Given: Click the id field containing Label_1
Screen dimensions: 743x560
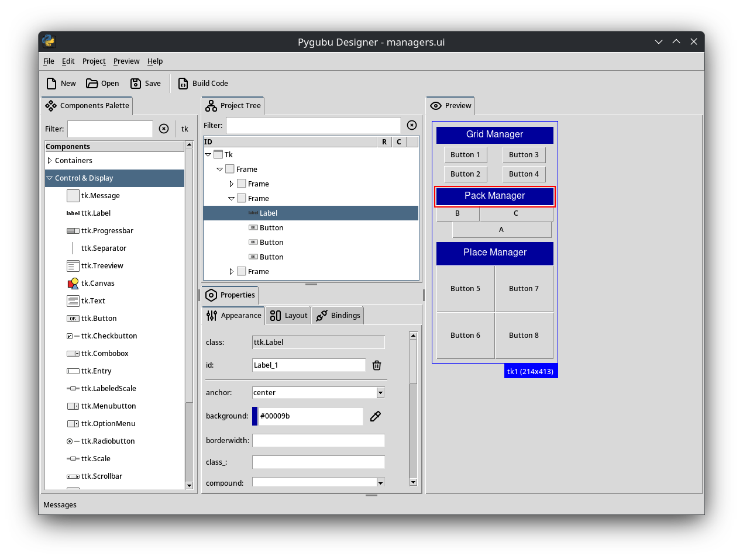Looking at the screenshot, I should [x=309, y=365].
